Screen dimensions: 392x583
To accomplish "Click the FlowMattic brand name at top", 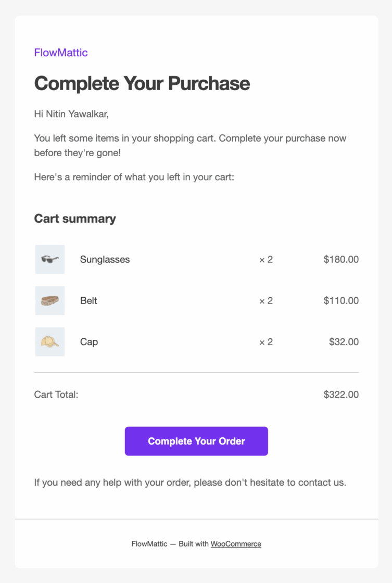I will (x=61, y=53).
